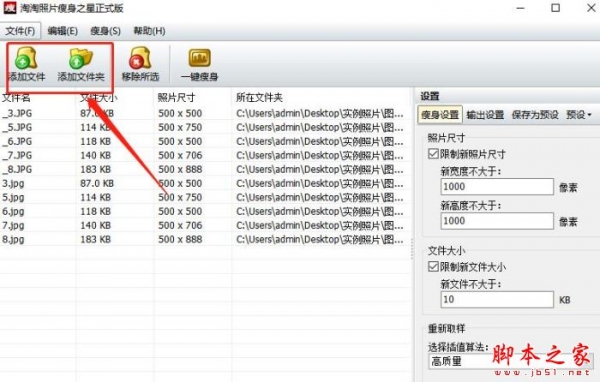Select the file row 7.jpg
The height and width of the screenshot is (382, 600).
(205, 225)
